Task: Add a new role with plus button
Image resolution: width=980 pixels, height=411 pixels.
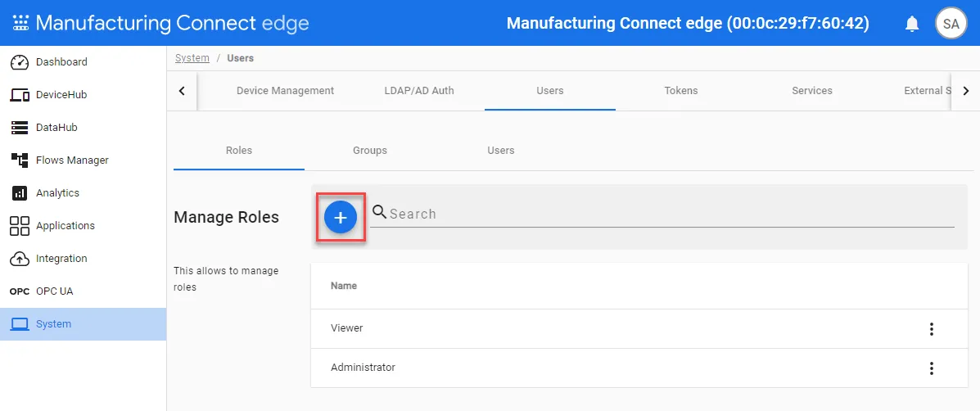Action: coord(341,217)
